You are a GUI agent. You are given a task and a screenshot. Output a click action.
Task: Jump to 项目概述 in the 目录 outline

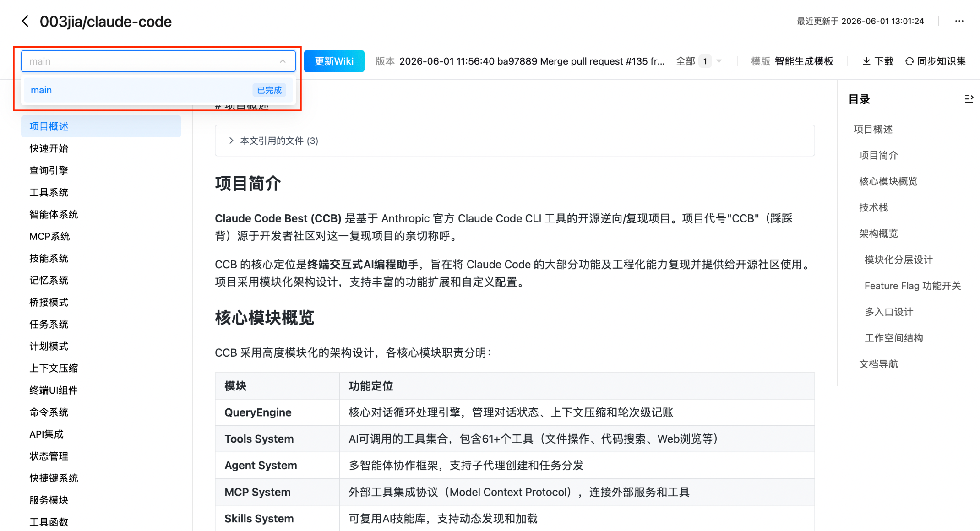click(x=873, y=129)
